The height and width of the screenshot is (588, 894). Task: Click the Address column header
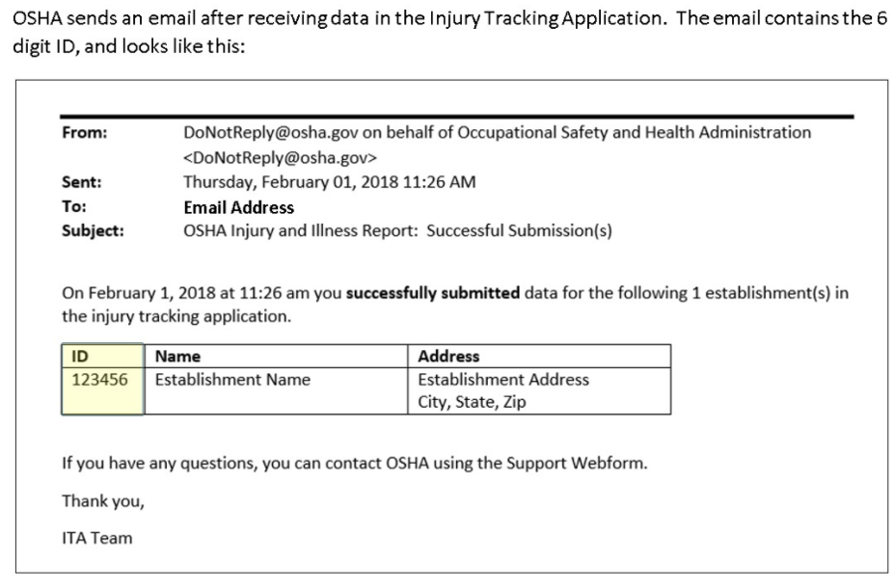(448, 357)
